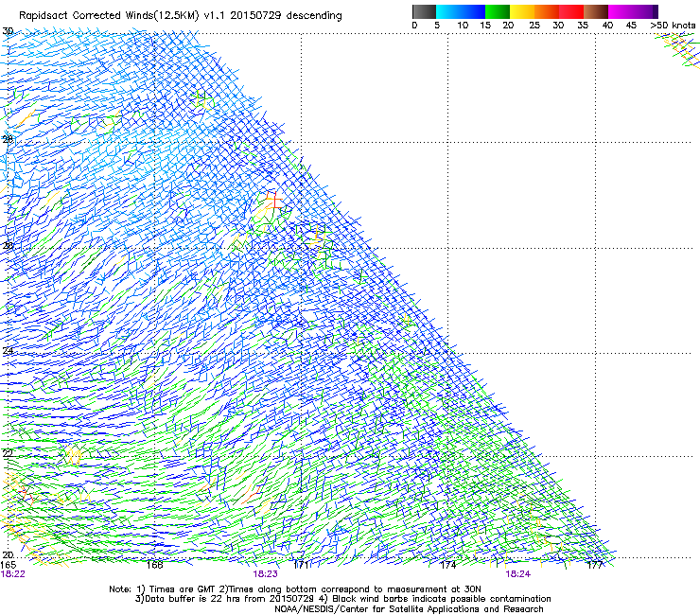
Task: Click the blue 10-15 knots legend segment
Action: pos(472,11)
